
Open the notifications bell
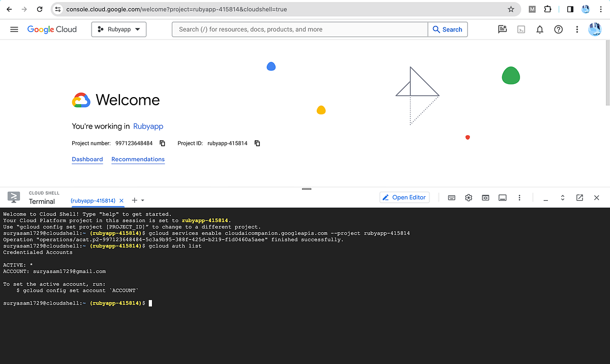click(x=539, y=29)
